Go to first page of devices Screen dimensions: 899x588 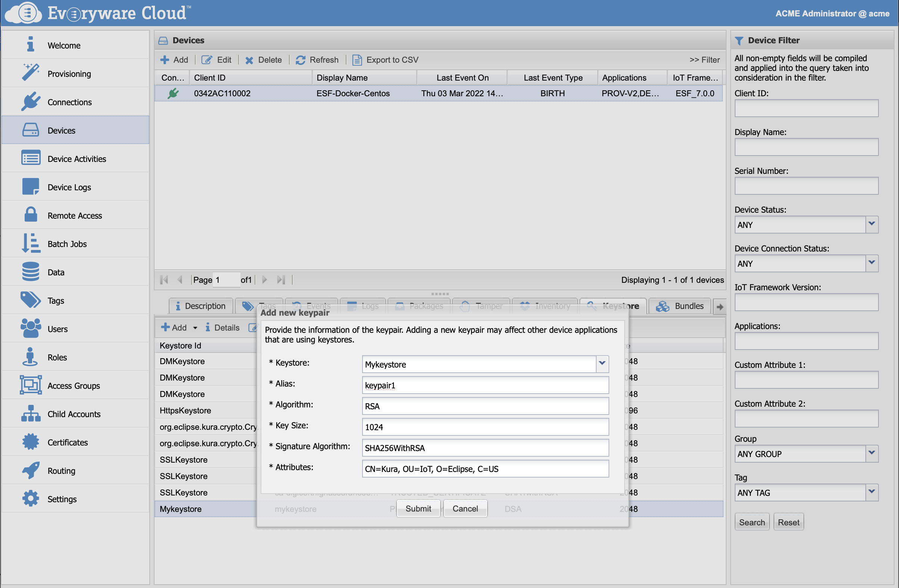[x=164, y=280]
